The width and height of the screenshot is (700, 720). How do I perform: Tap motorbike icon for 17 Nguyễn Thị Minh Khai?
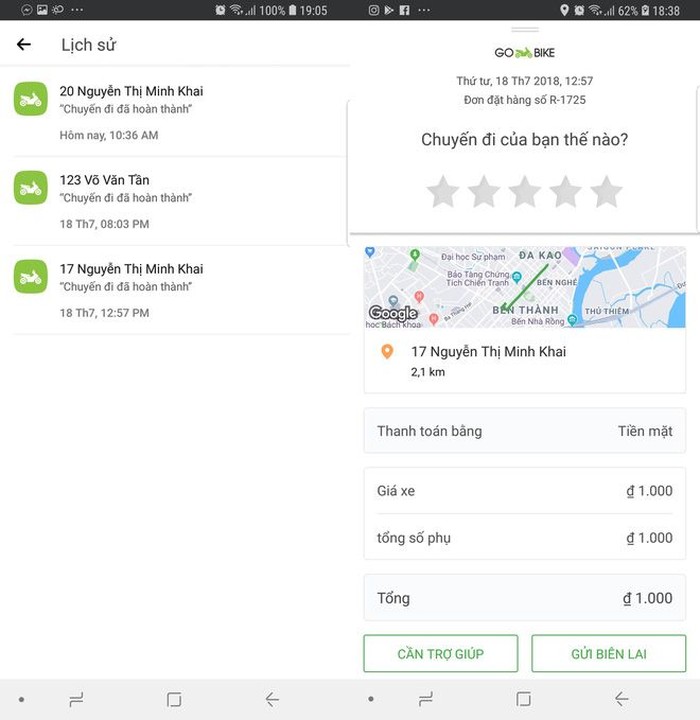[x=30, y=277]
